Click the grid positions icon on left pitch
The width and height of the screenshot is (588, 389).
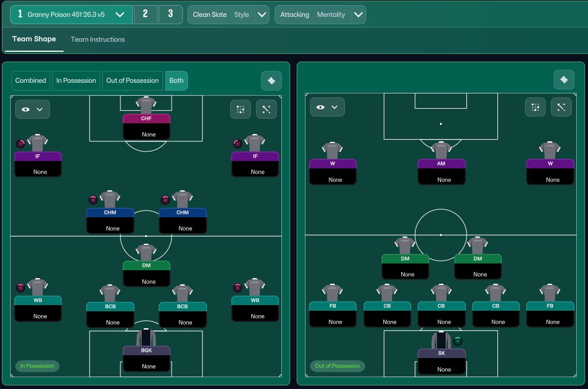(240, 110)
